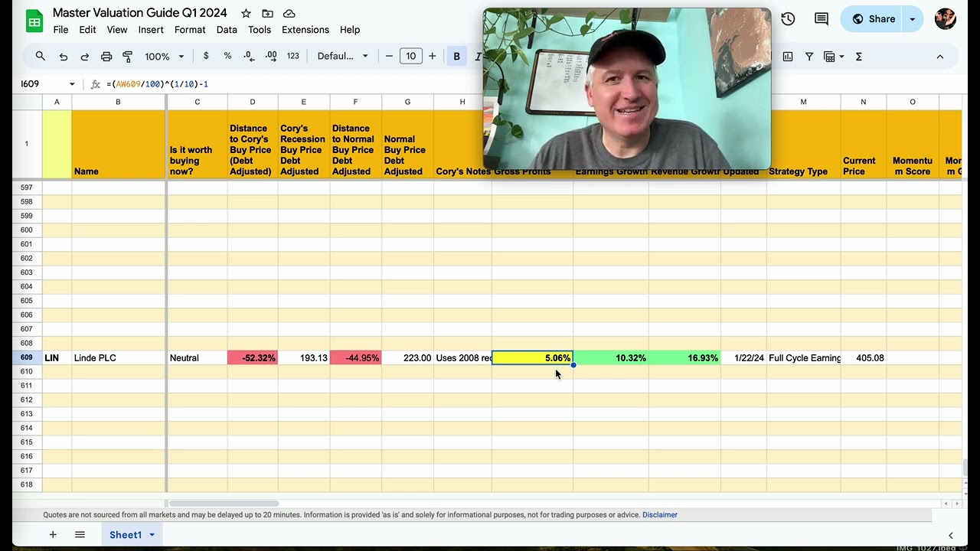Select green cell showing 10.32%
980x551 pixels.
coord(611,358)
